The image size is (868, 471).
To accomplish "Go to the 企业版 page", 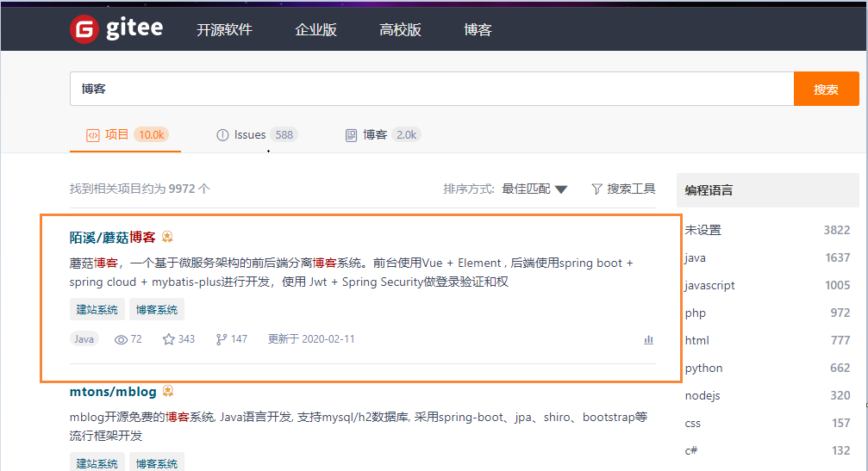I will pos(315,30).
